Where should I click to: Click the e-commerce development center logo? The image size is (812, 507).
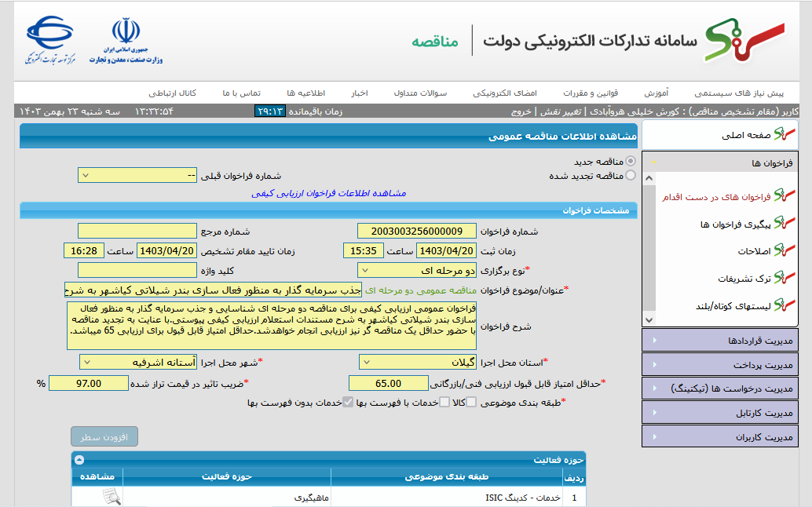tap(50, 40)
